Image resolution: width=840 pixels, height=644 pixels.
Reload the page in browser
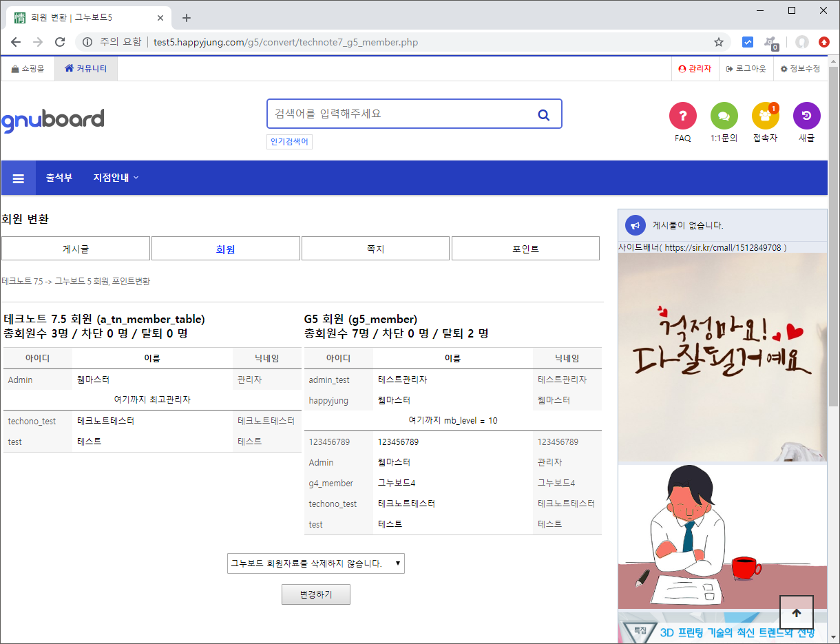(x=60, y=42)
